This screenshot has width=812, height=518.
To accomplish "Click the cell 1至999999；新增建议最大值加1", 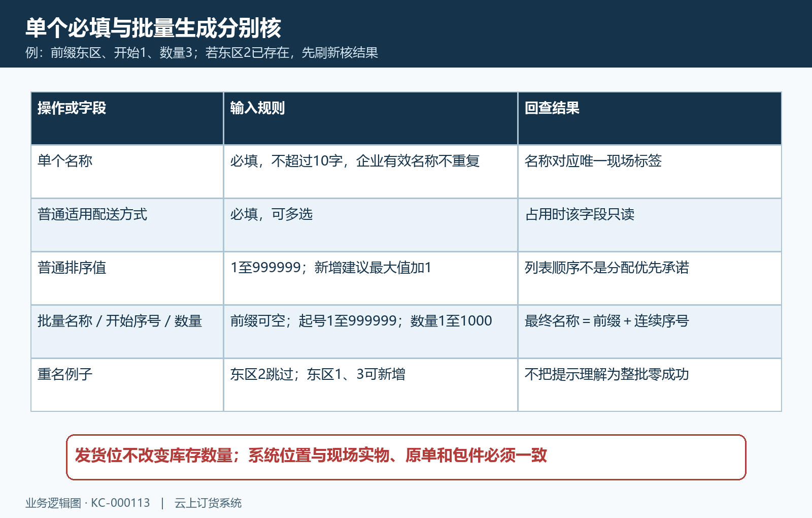I will pos(370,278).
